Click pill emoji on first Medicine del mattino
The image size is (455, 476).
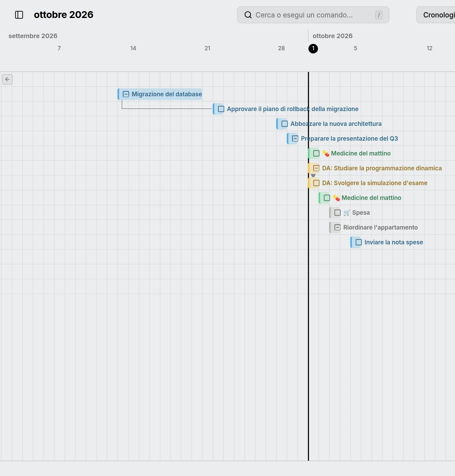pos(326,153)
